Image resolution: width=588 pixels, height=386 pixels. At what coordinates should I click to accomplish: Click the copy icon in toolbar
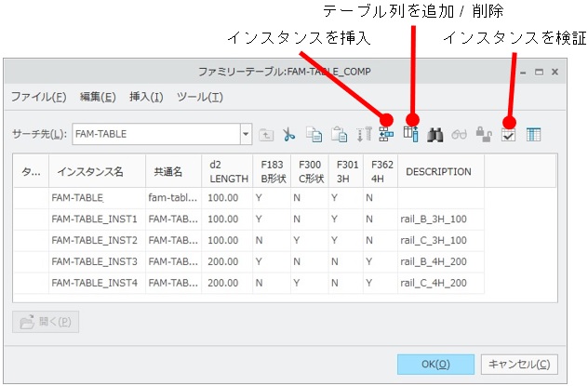(x=314, y=134)
